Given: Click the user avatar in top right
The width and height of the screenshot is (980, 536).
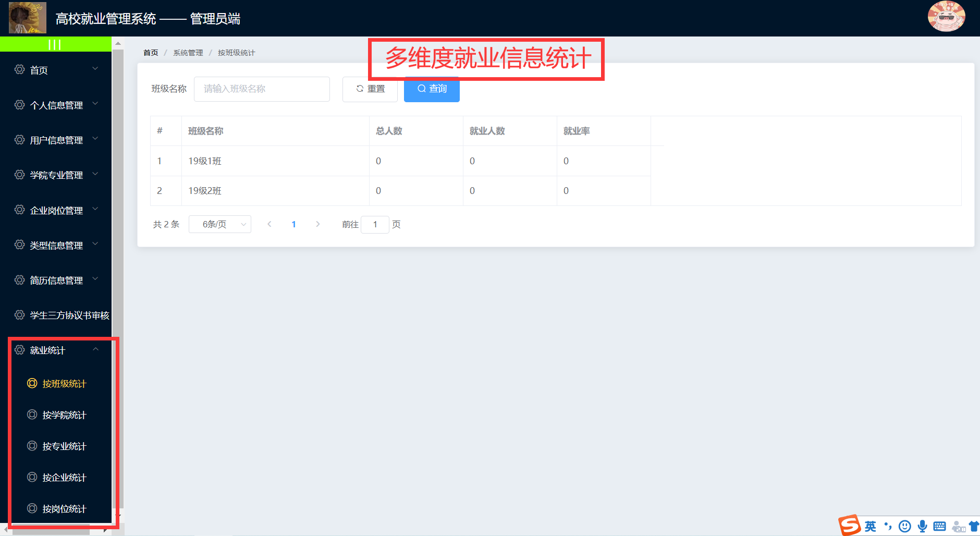Looking at the screenshot, I should pos(946,17).
